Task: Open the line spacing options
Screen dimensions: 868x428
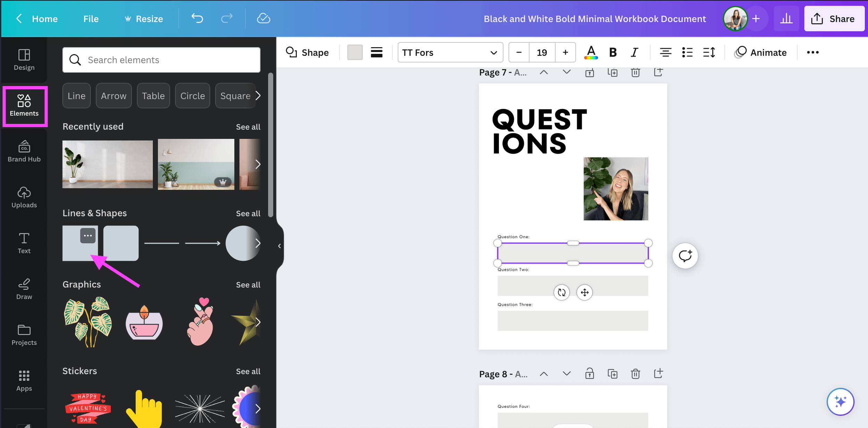Action: click(x=709, y=52)
